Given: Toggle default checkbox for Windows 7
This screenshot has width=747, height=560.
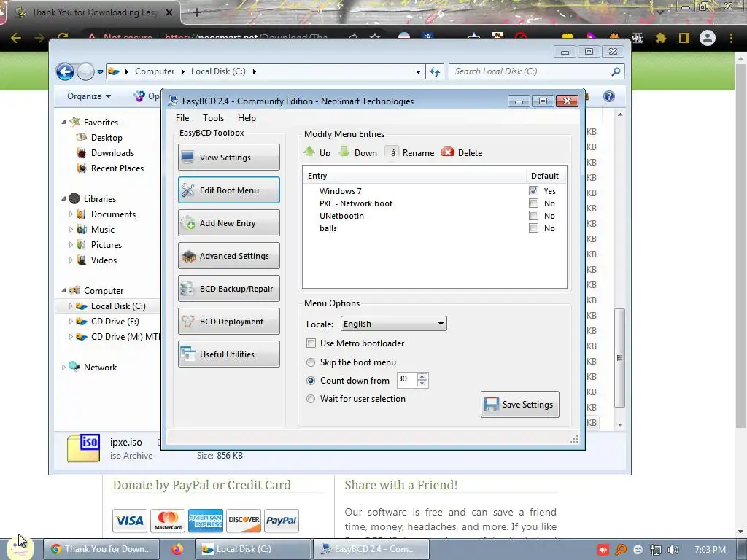Looking at the screenshot, I should tap(533, 191).
